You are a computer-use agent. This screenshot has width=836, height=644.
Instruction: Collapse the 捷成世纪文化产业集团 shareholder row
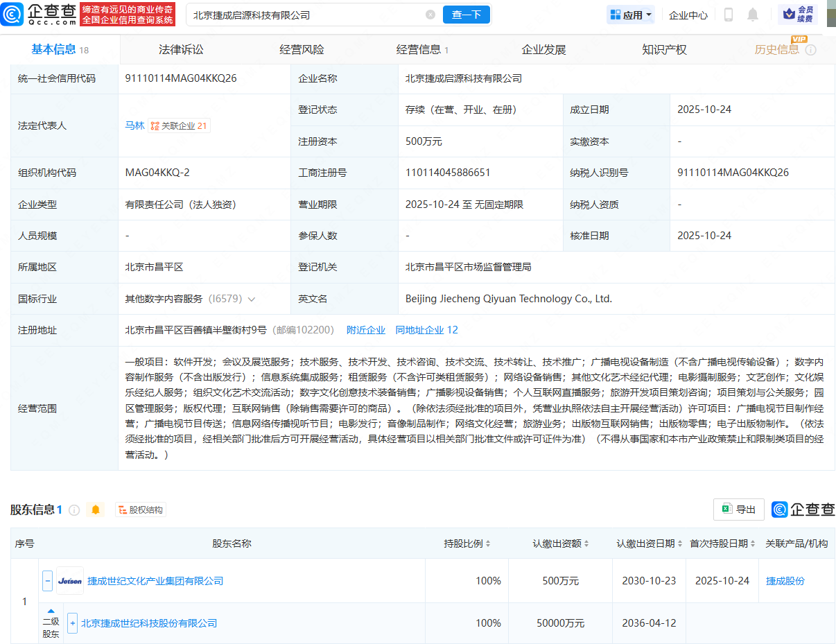(x=48, y=581)
